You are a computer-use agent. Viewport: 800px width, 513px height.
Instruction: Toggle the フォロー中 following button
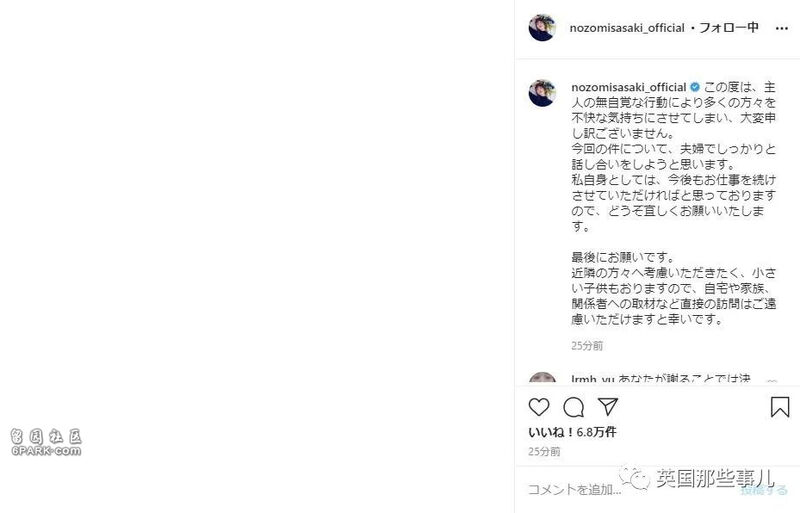pos(729,28)
